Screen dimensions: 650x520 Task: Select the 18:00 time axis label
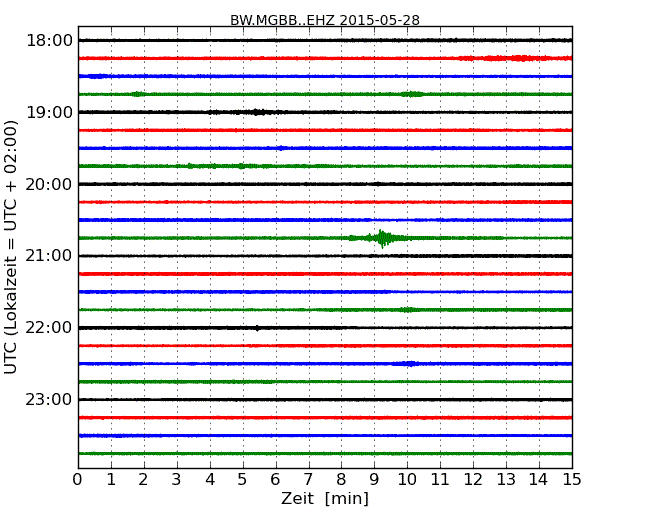coord(49,41)
